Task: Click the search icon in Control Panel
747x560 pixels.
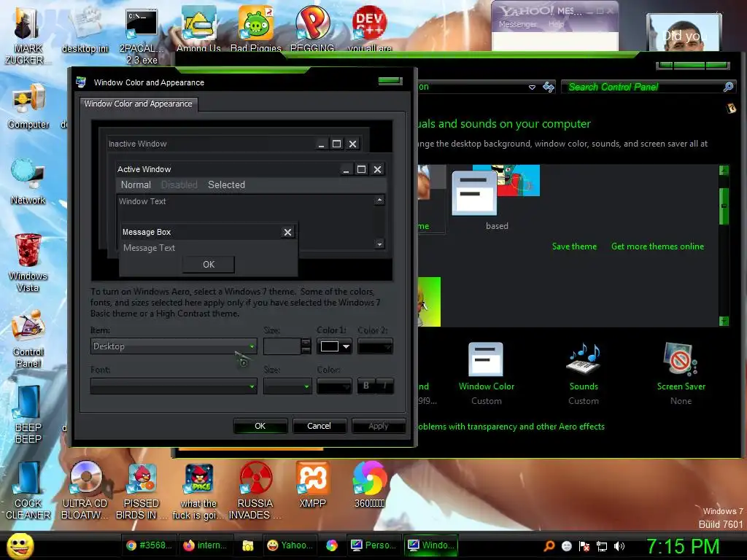Action: coord(729,87)
